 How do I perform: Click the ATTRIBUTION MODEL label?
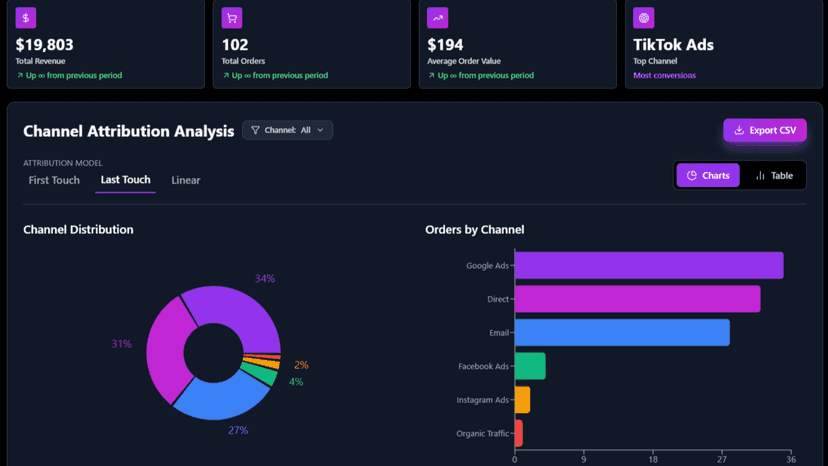(x=63, y=163)
